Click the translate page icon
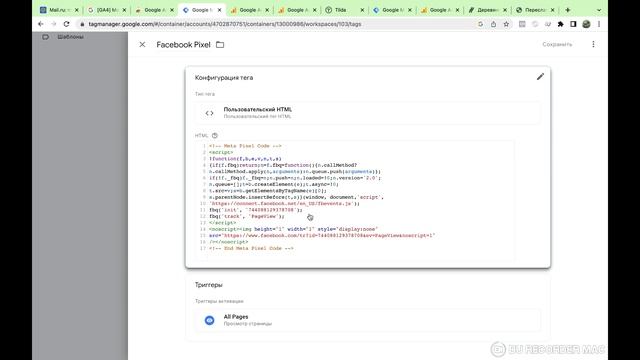 pyautogui.click(x=480, y=24)
